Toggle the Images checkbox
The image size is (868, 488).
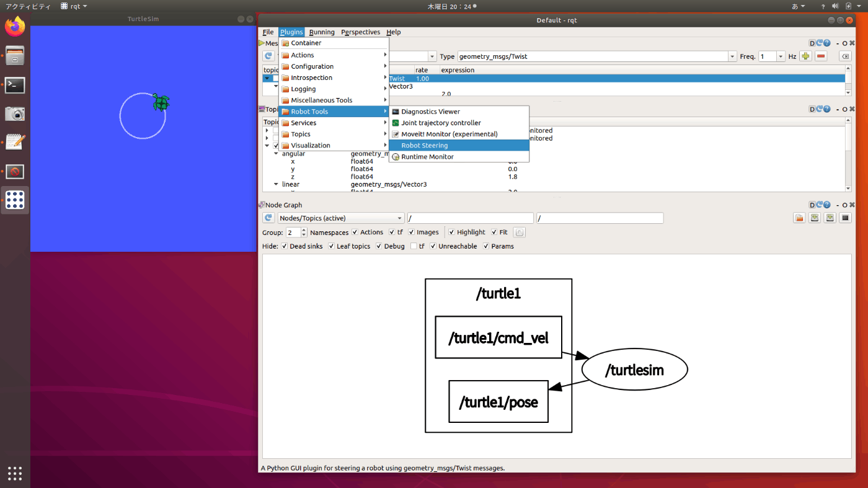click(x=411, y=233)
